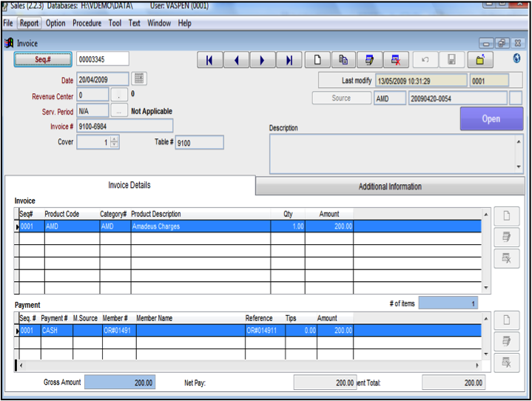Edit payment line icon
532x401 pixels.
507,341
